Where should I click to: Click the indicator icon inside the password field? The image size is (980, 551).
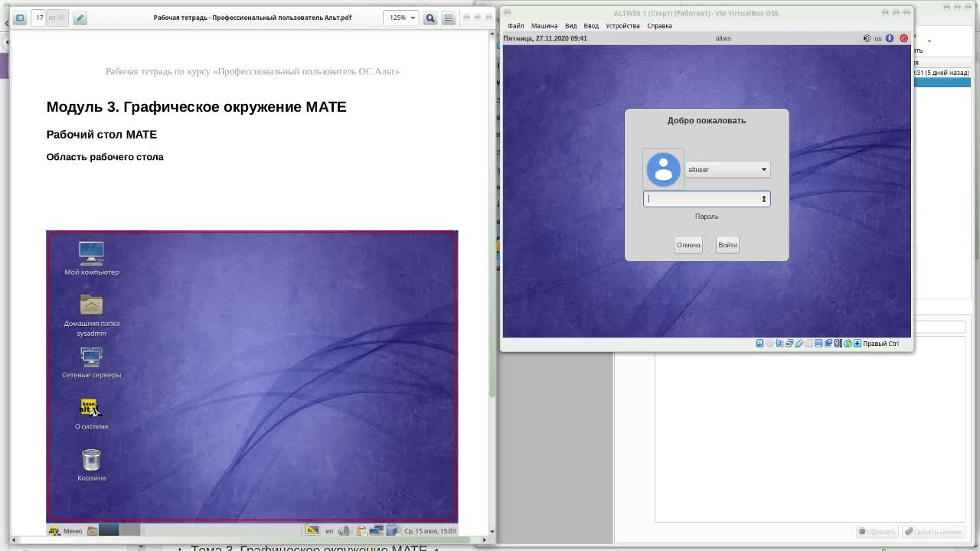coord(763,199)
